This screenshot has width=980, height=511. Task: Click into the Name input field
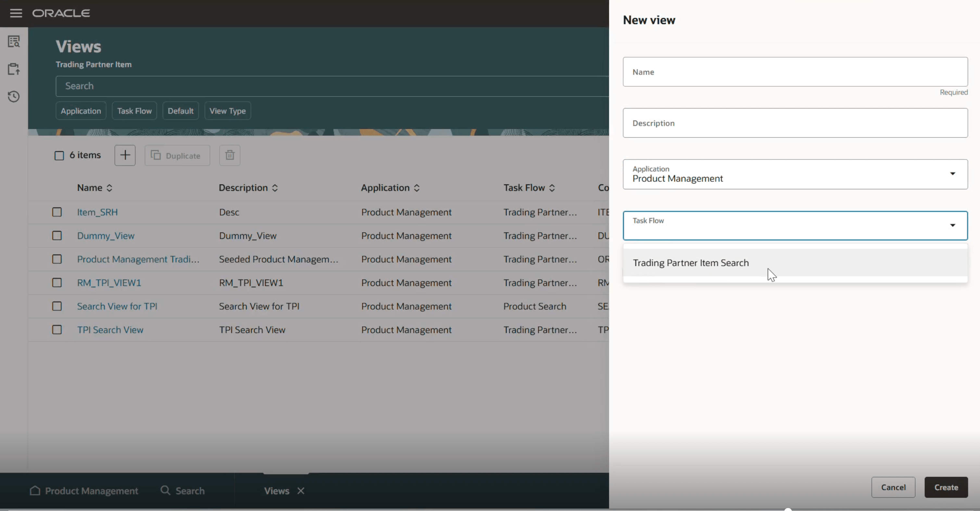pos(795,72)
